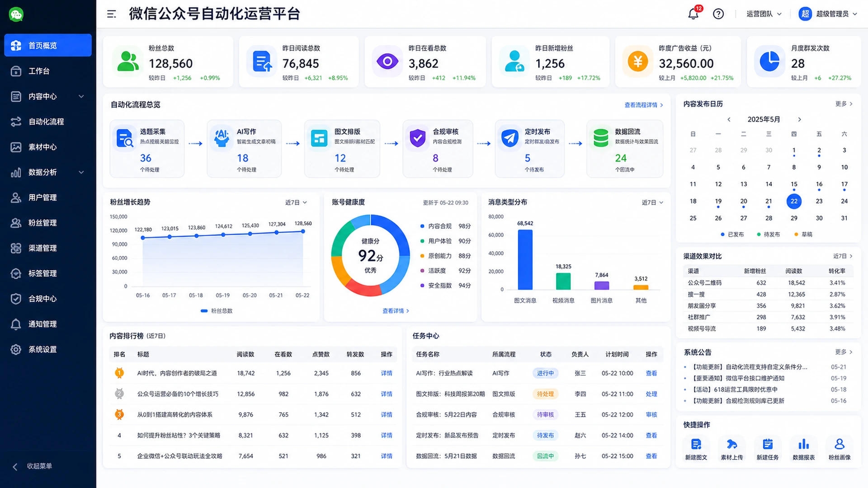Click 处理 for 图文排版 task row
Image resolution: width=868 pixels, height=488 pixels.
pos(651,394)
